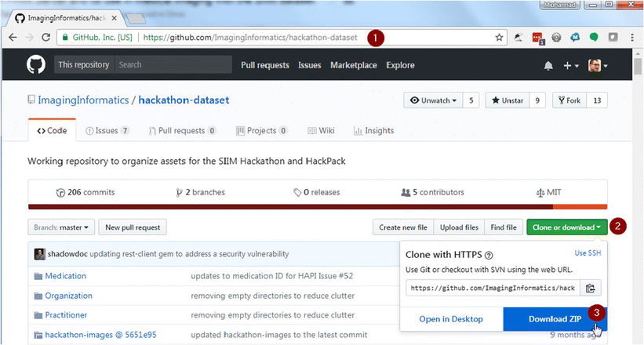Click Find file
This screenshot has width=644, height=345.
[504, 227]
